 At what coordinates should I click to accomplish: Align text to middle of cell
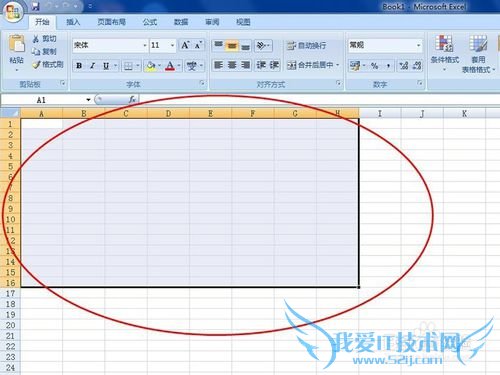pyautogui.click(x=232, y=45)
